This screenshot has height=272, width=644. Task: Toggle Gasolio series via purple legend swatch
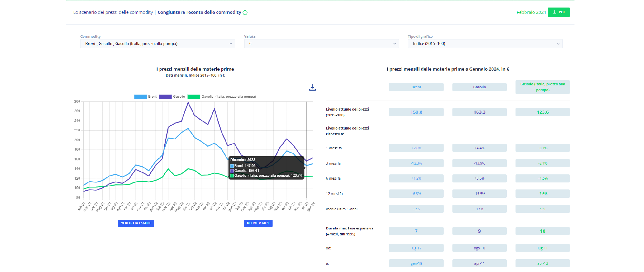[x=165, y=97]
